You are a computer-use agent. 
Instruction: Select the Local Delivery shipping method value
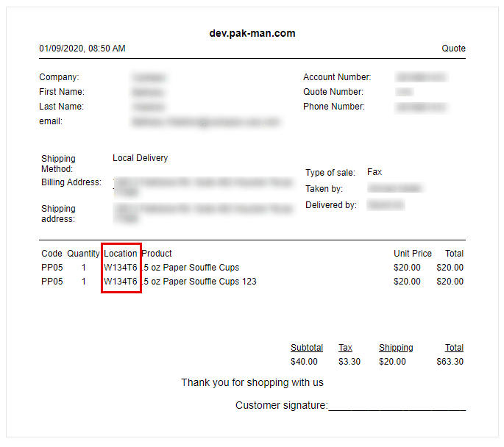(x=140, y=158)
